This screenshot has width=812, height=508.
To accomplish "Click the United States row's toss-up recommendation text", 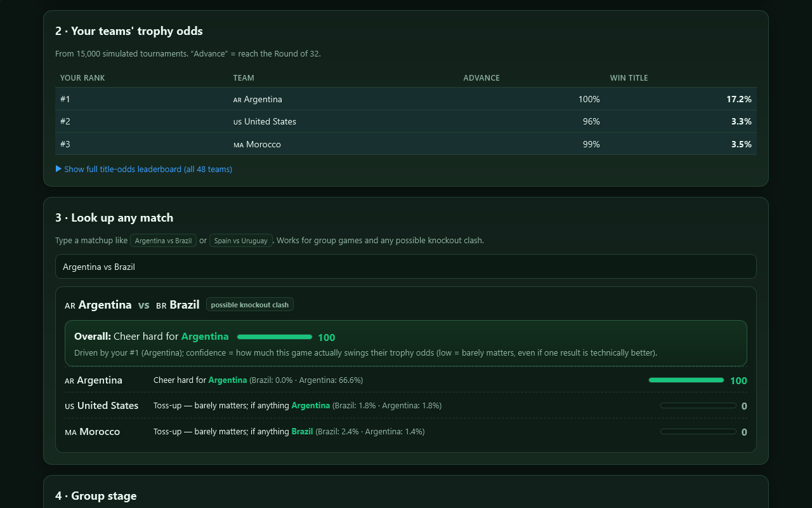I will (298, 406).
